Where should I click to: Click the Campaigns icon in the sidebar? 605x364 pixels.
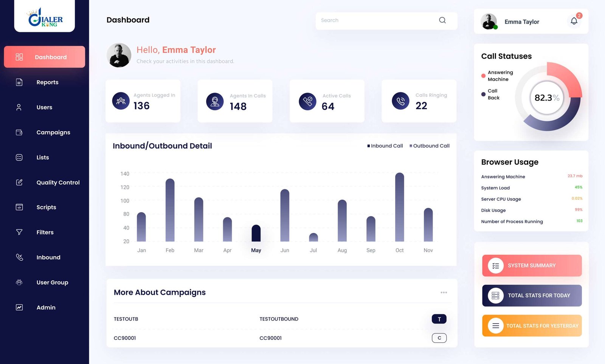click(19, 132)
